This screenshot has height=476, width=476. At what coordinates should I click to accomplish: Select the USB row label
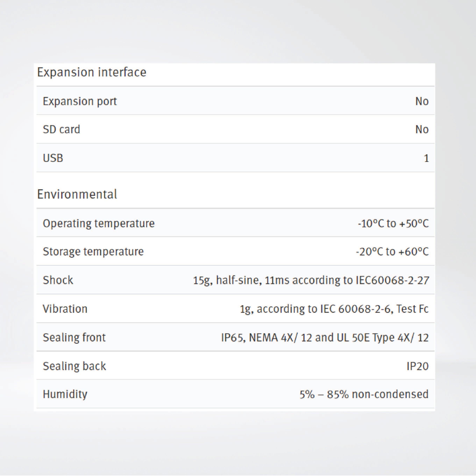(53, 158)
